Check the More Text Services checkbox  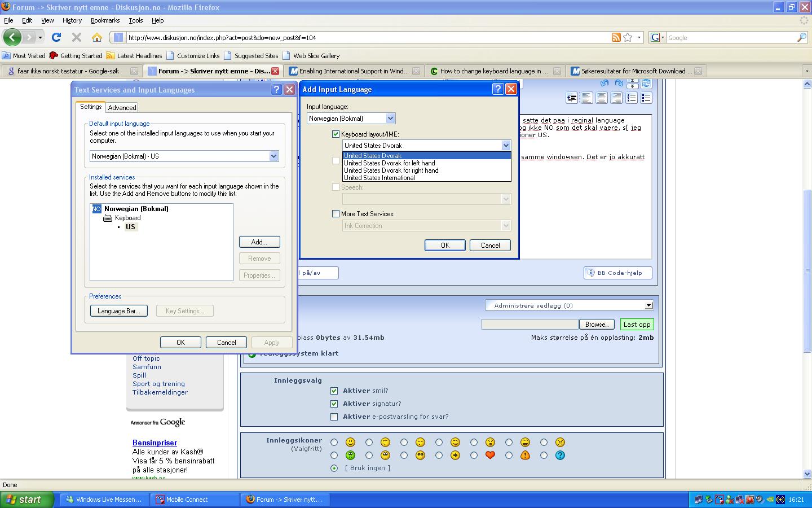[x=336, y=214]
